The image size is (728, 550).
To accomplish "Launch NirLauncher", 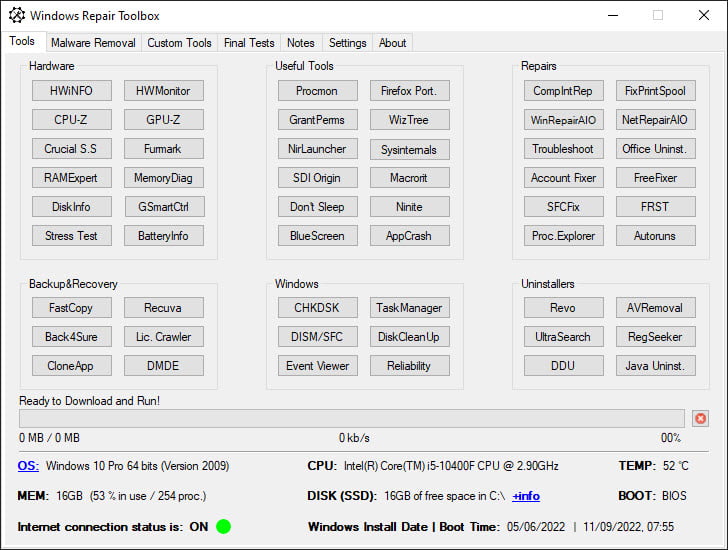I will tap(318, 149).
